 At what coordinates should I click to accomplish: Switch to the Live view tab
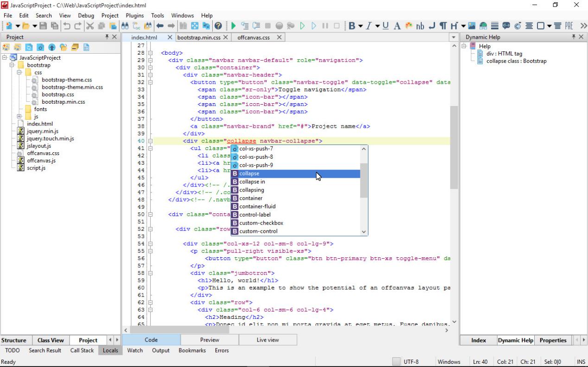click(268, 340)
